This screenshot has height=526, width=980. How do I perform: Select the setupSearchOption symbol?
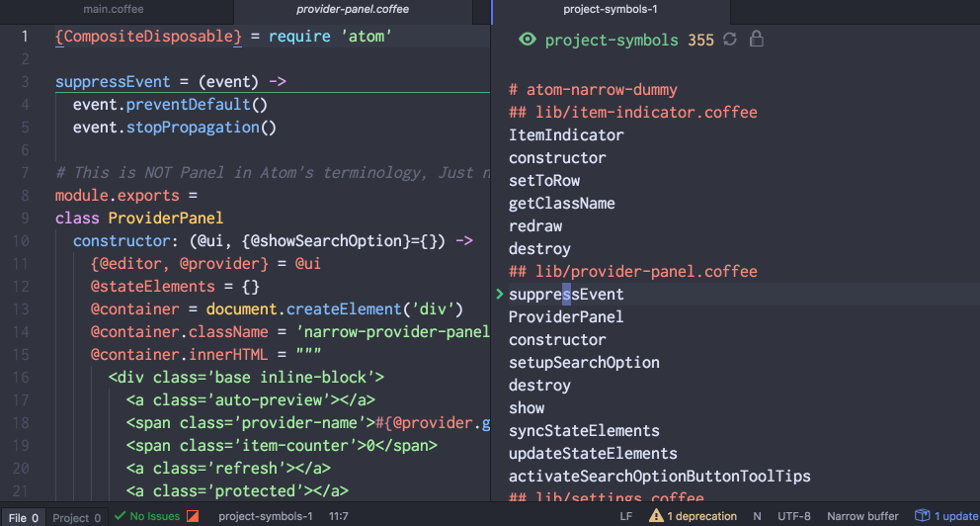pos(584,363)
